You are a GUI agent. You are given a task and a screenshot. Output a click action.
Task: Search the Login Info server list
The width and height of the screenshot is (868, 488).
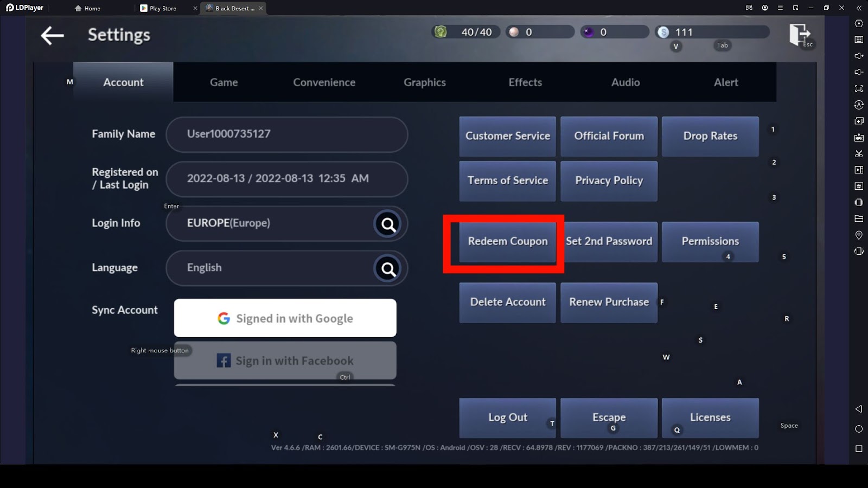click(388, 224)
